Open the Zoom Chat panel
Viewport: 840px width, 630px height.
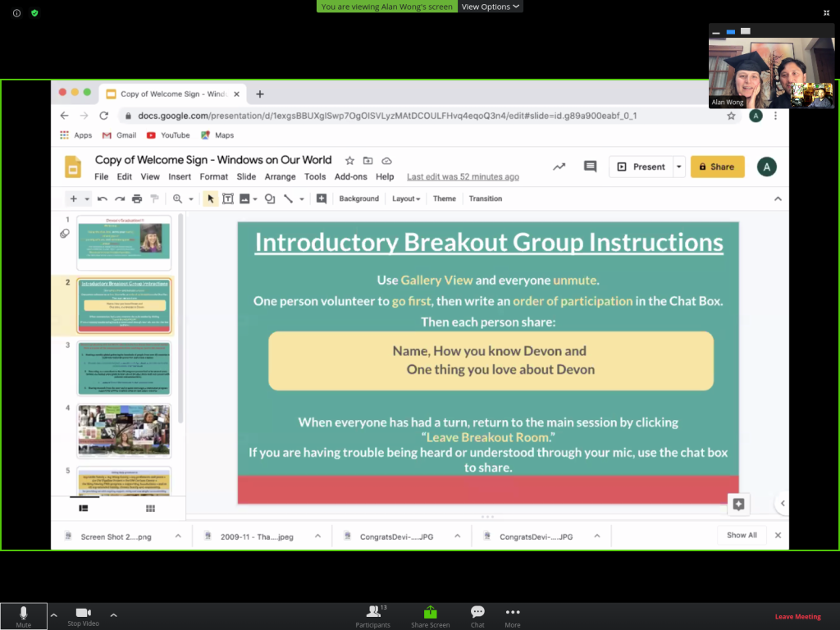coord(477,614)
